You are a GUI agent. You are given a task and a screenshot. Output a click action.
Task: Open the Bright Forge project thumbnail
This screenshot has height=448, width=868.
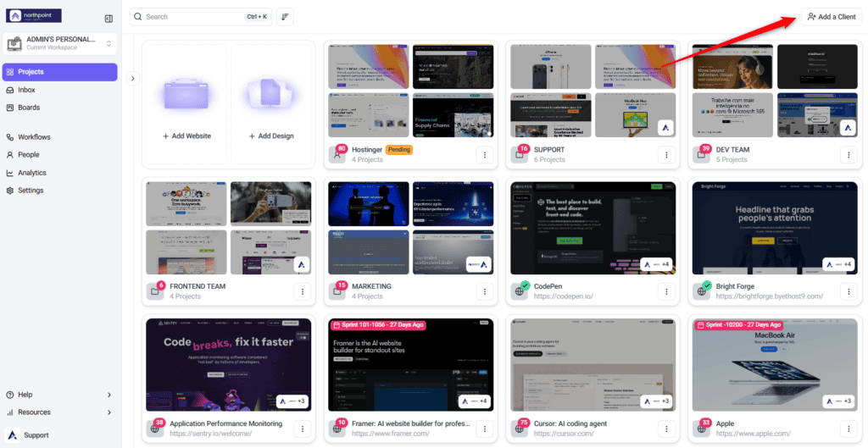pyautogui.click(x=775, y=228)
